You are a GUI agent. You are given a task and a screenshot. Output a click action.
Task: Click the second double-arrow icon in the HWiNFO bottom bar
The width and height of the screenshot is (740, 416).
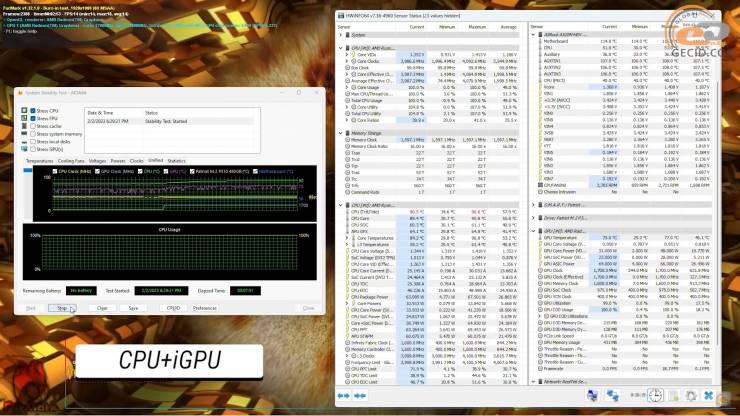tap(360, 396)
